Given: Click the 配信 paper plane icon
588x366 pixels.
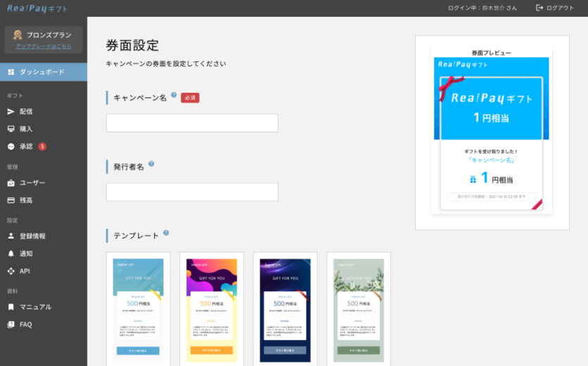Looking at the screenshot, I should [11, 111].
